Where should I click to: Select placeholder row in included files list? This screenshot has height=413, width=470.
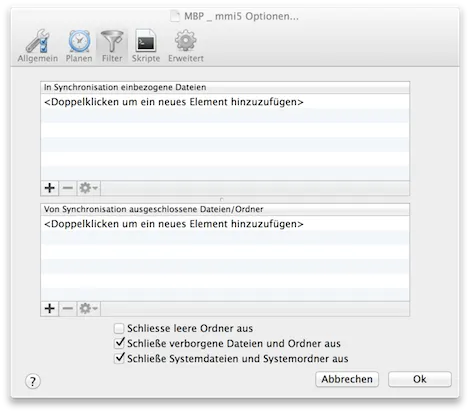click(x=225, y=102)
